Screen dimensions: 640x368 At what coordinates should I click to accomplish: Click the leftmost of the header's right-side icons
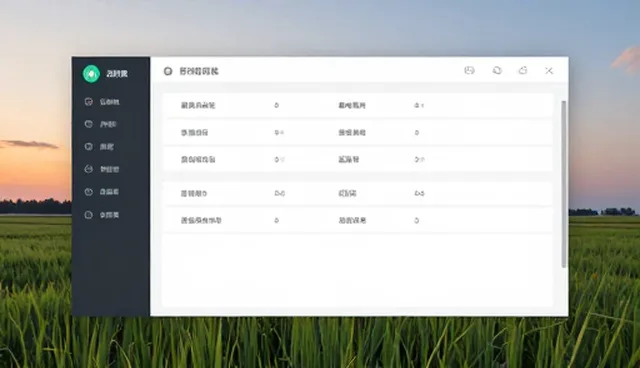(x=469, y=71)
